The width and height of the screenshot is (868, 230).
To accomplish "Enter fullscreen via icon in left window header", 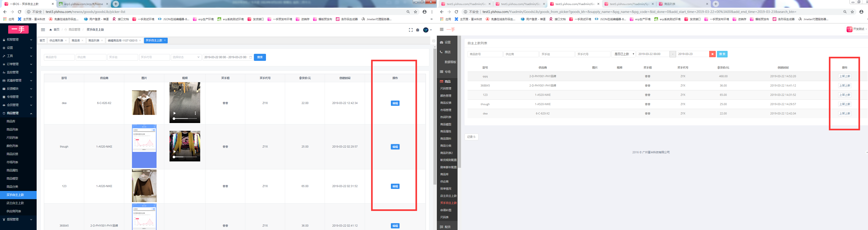I will click(x=410, y=30).
